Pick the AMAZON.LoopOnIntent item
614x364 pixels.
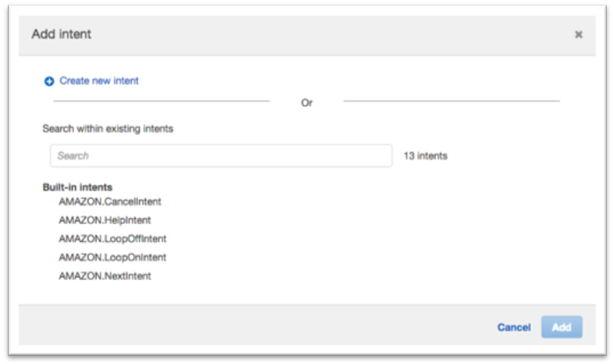click(x=112, y=257)
